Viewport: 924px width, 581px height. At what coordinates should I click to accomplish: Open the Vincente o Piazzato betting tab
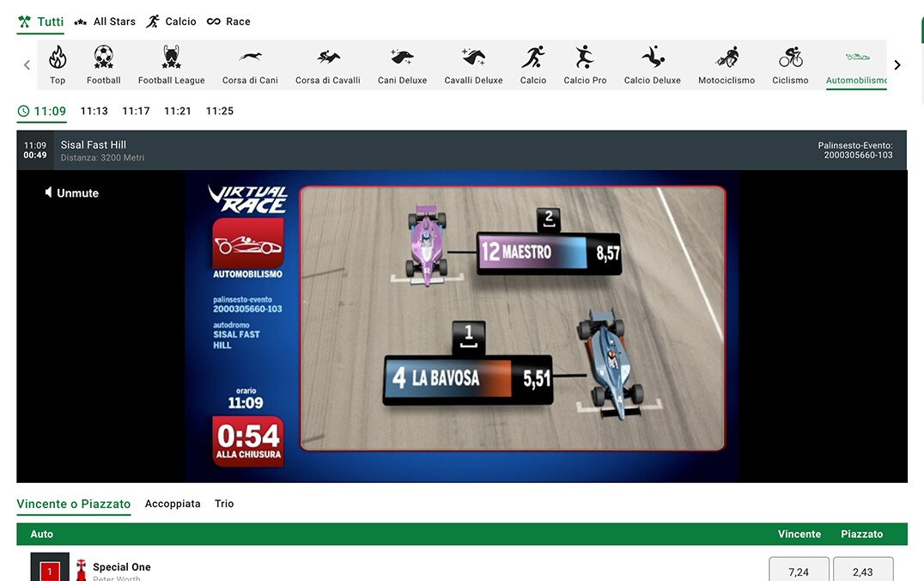(74, 504)
